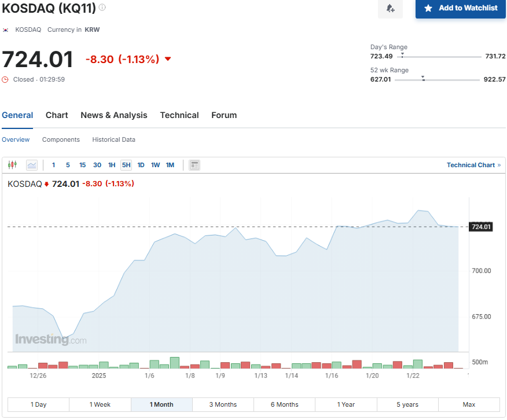Click the 52 week low value 627.01

click(381, 79)
